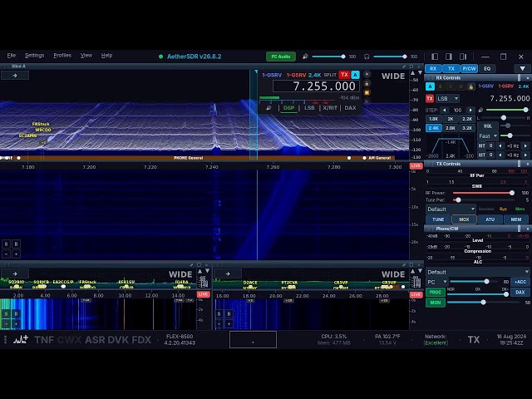
Task: Click arrow button on lower-left panadapter
Action: (x=15, y=273)
